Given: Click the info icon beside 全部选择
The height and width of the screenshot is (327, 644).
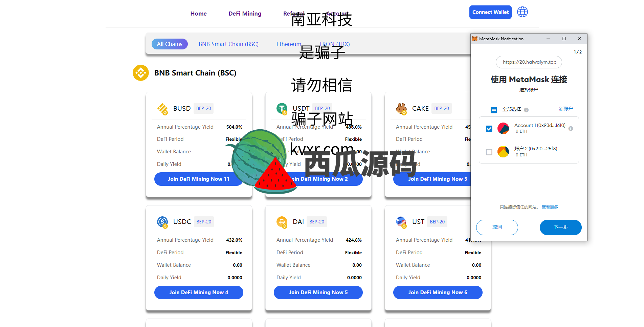Looking at the screenshot, I should [526, 110].
